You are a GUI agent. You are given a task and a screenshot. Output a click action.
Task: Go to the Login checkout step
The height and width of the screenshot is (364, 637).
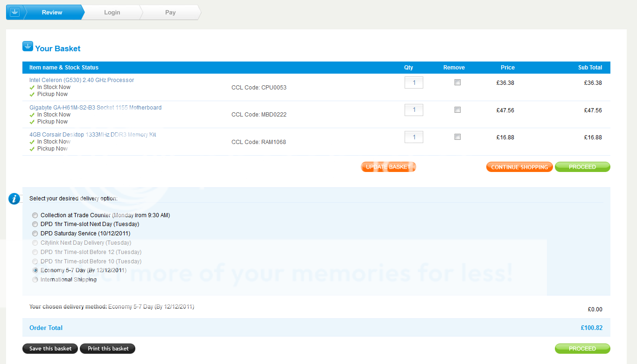112,13
